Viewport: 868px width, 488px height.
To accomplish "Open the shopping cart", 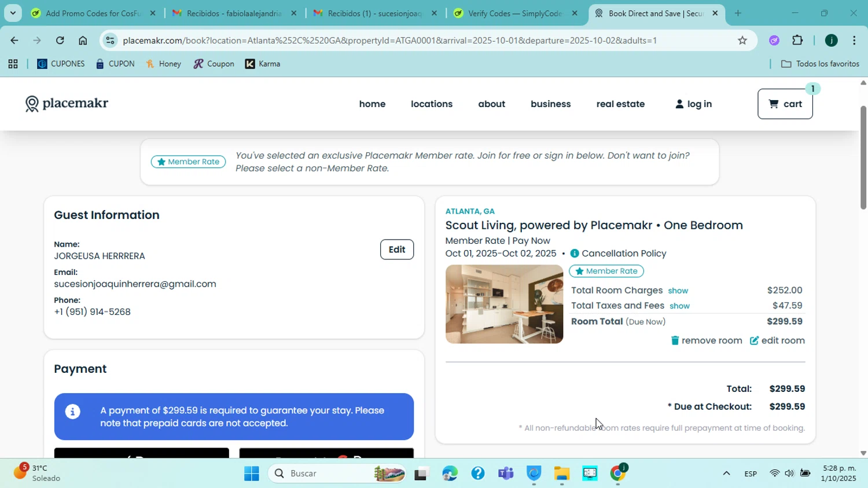I will [x=785, y=104].
